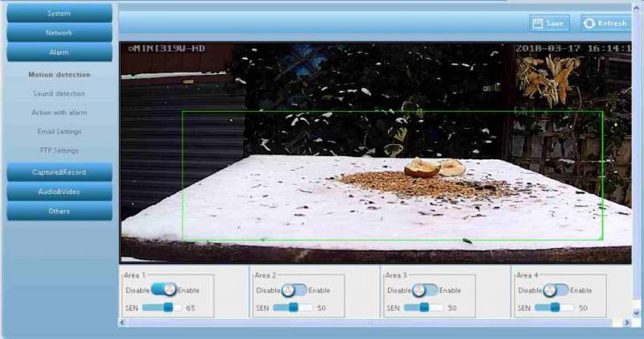Open FTP Settings in the sidebar
This screenshot has width=644, height=339.
pos(59,151)
